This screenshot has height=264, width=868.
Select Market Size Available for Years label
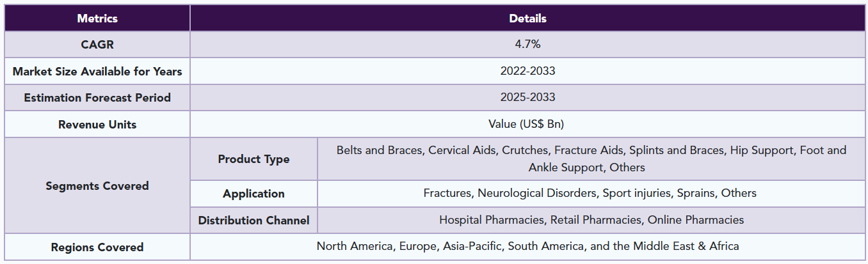coord(97,71)
